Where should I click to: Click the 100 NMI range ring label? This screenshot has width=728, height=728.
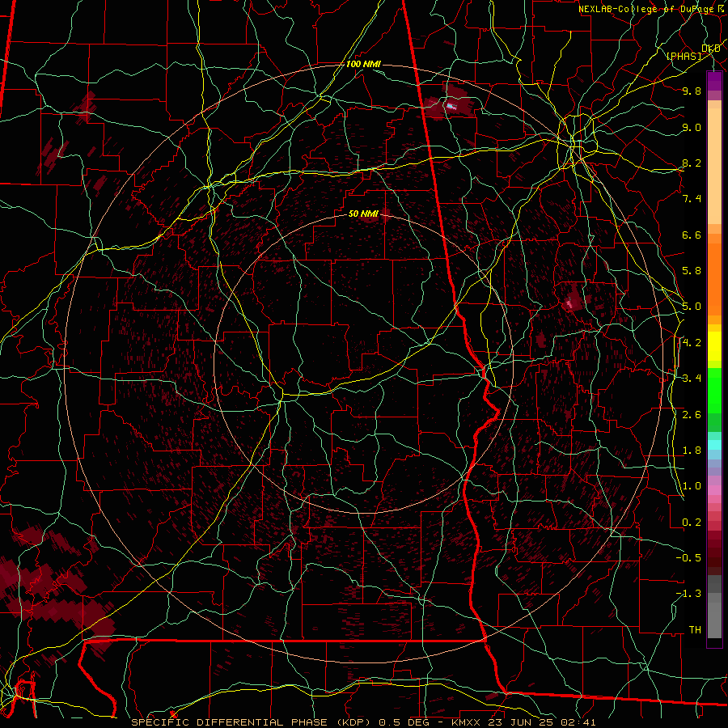click(363, 64)
